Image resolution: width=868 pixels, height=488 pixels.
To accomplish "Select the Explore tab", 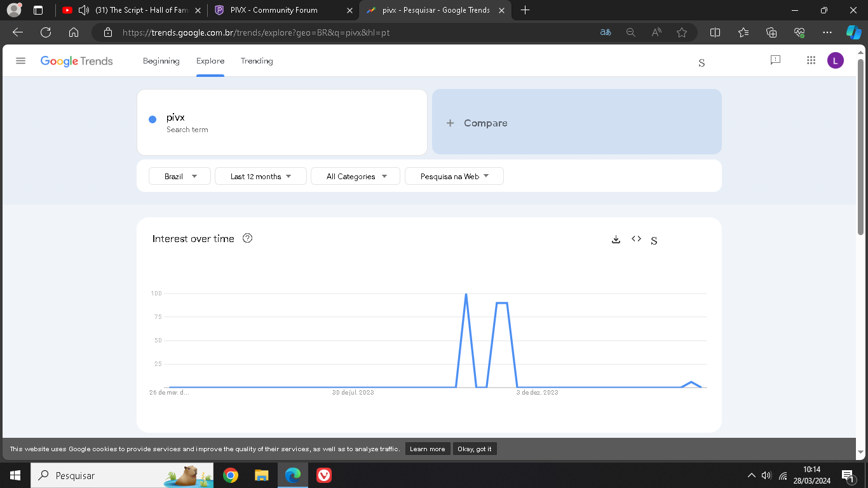I will (210, 61).
